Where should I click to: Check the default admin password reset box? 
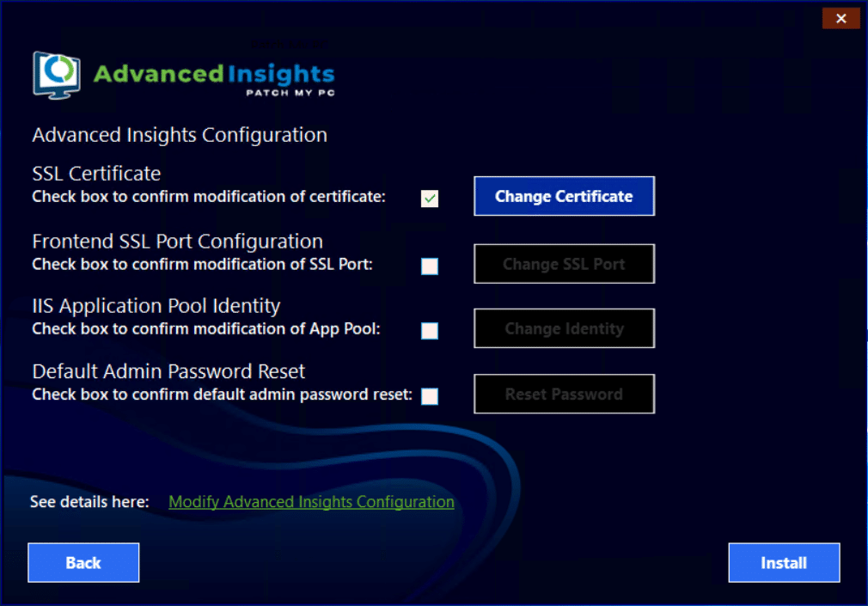(x=430, y=396)
